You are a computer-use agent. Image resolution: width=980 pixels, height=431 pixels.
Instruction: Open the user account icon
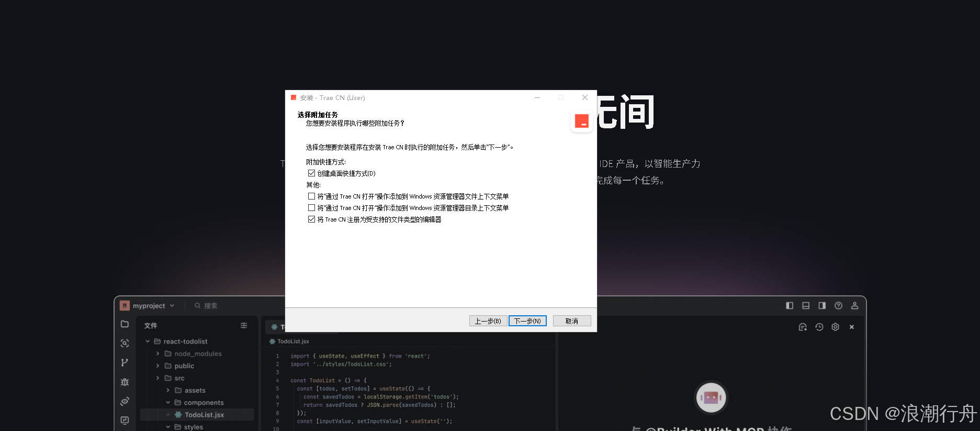[854, 306]
